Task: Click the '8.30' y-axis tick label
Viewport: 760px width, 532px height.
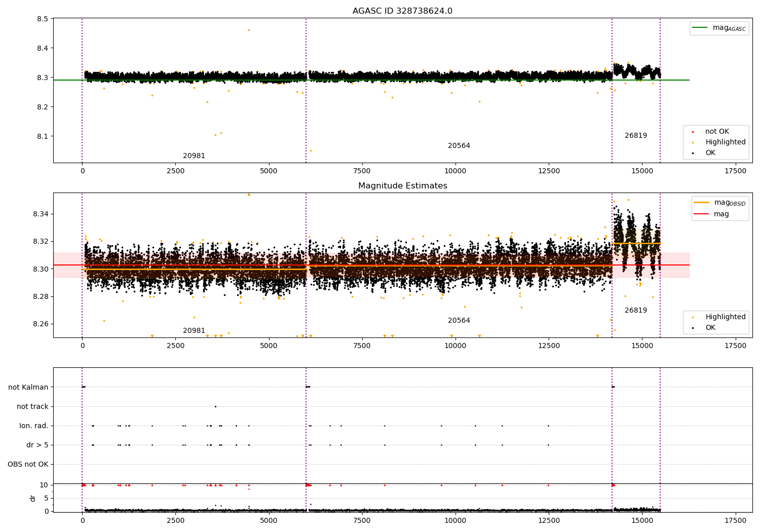Action: [41, 269]
